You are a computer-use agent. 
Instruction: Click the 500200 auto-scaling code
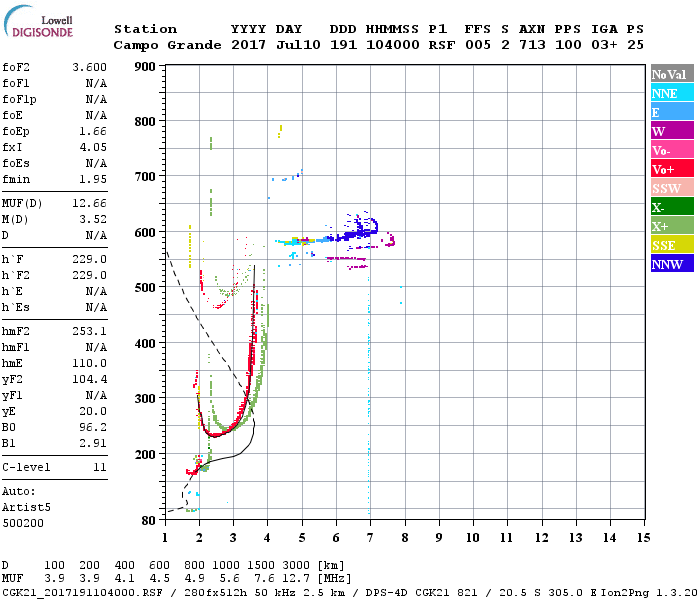point(23,523)
